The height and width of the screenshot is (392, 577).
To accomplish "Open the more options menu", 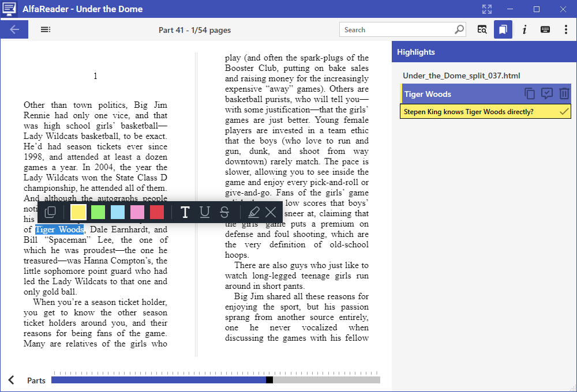I will [566, 29].
